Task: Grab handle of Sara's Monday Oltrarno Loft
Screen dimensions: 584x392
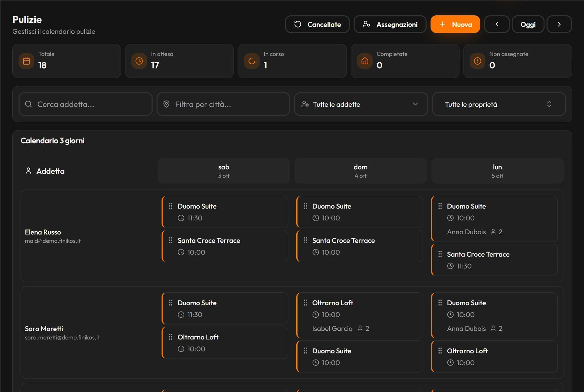Action: [x=440, y=351]
